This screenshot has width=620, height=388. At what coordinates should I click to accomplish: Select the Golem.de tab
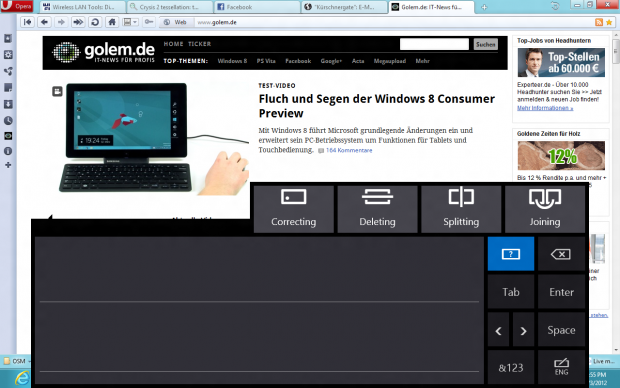click(x=431, y=7)
